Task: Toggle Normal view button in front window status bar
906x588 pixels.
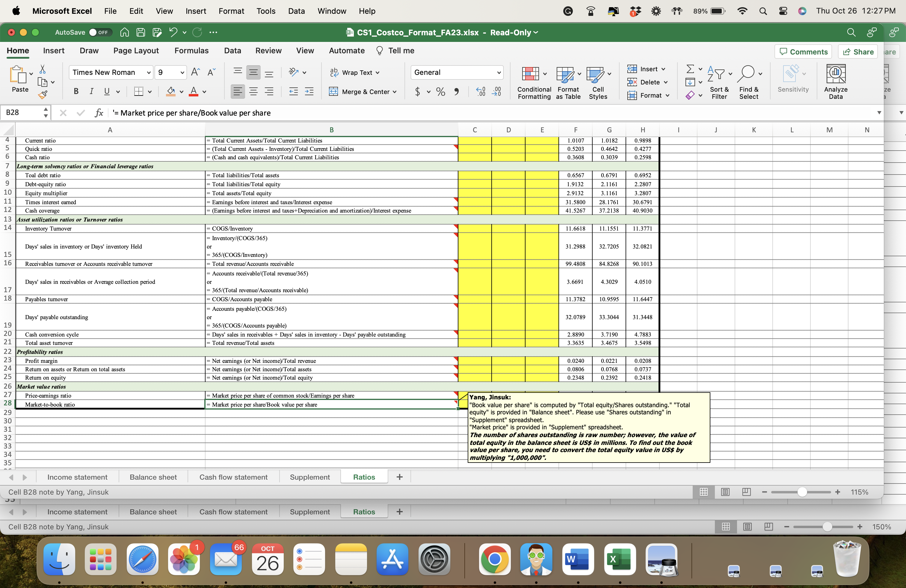Action: (703, 492)
